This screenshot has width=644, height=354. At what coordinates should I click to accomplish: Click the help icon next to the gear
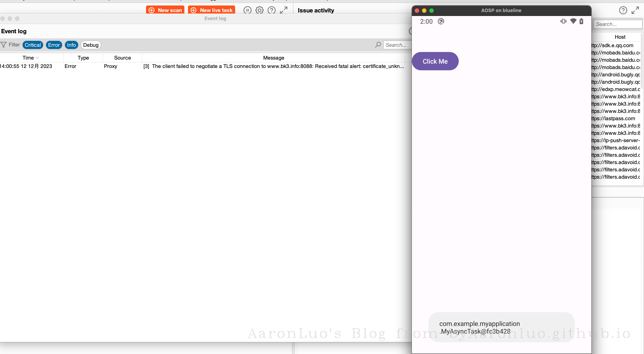click(271, 10)
